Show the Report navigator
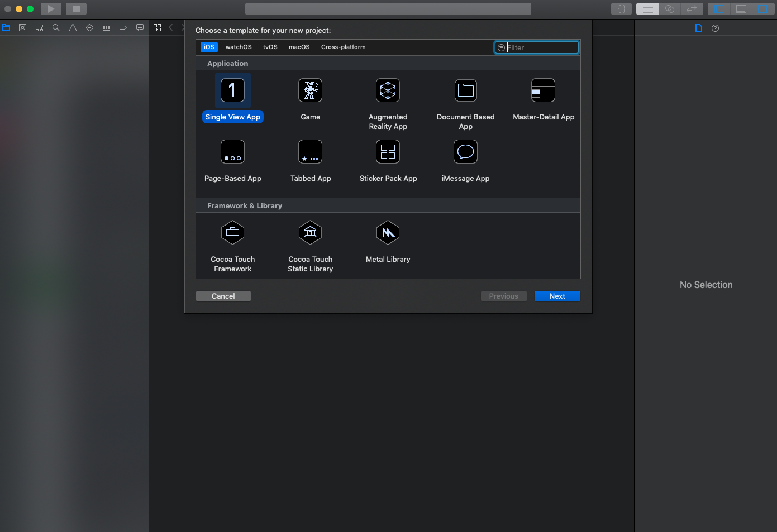This screenshot has width=777, height=532. click(x=140, y=27)
